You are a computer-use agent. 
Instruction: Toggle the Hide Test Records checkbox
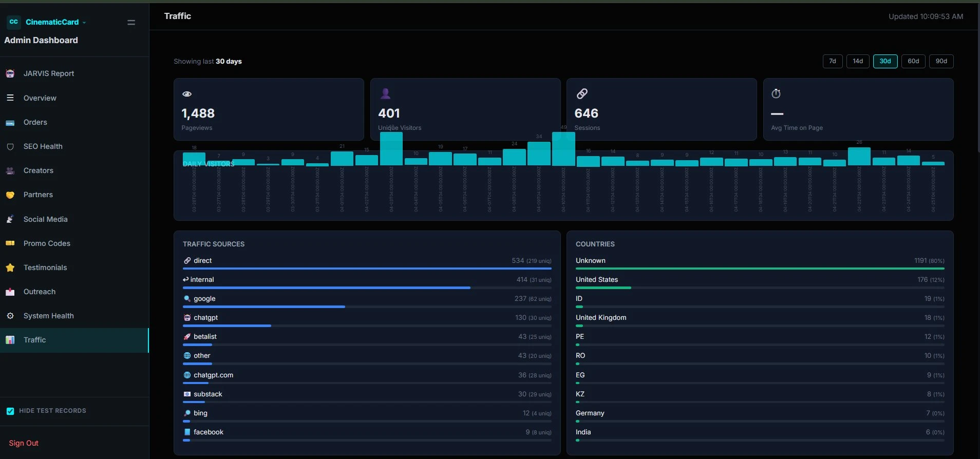(10, 411)
